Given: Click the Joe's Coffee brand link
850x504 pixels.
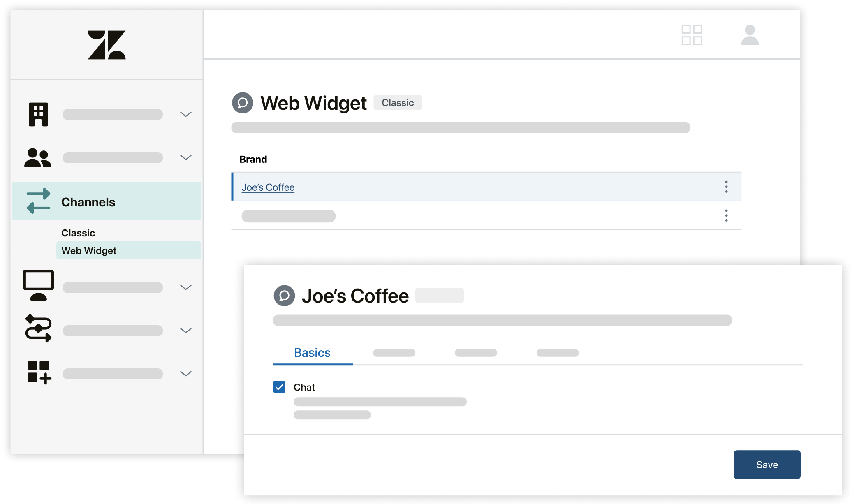Looking at the screenshot, I should (x=268, y=187).
